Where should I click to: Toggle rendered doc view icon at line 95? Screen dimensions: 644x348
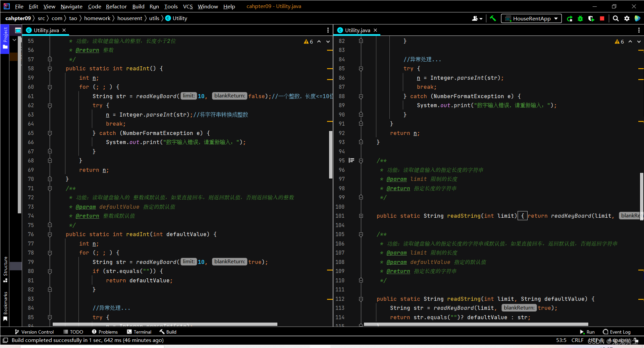tap(352, 160)
